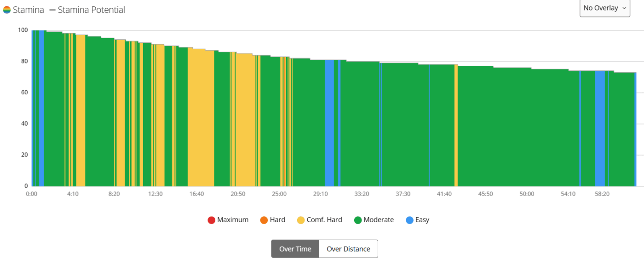Screen dimensions: 644x259
Task: Click the blue Easy legend dot
Action: 410,220
